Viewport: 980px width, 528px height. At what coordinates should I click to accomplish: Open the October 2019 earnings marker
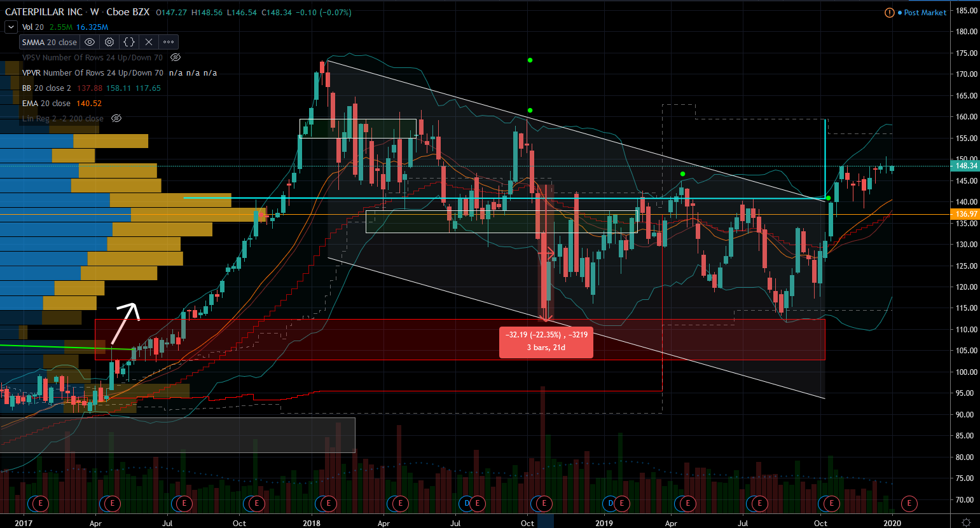[x=831, y=503]
